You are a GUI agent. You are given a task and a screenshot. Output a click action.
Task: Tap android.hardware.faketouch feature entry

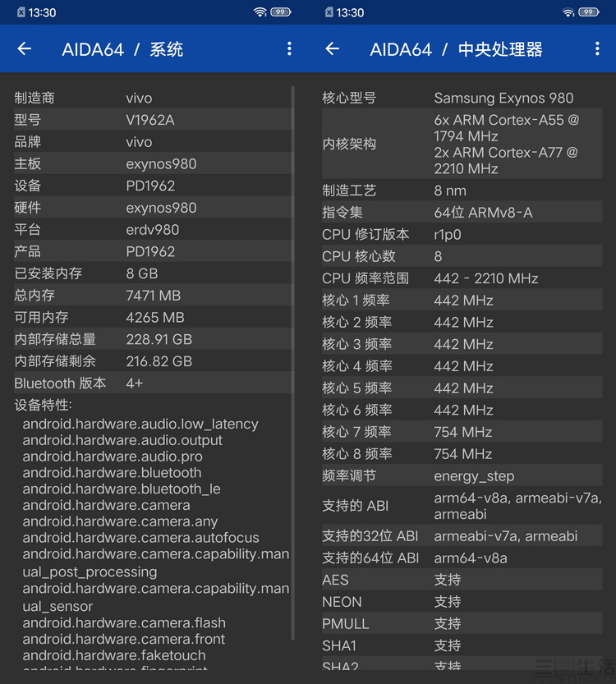114,655
